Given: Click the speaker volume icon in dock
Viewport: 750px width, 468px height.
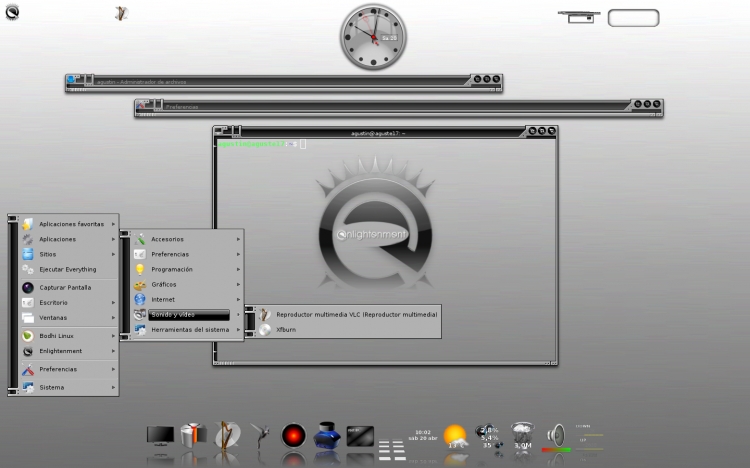Looking at the screenshot, I should (556, 435).
